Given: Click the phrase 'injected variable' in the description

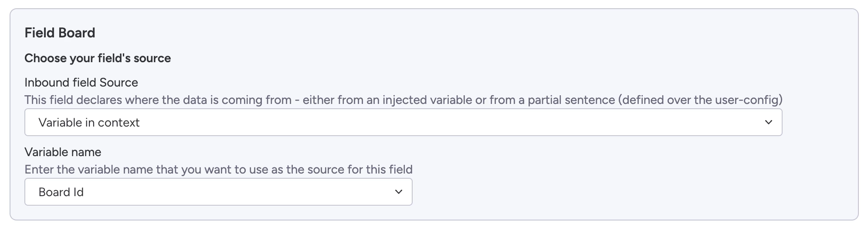Looking at the screenshot, I should click(x=427, y=100).
